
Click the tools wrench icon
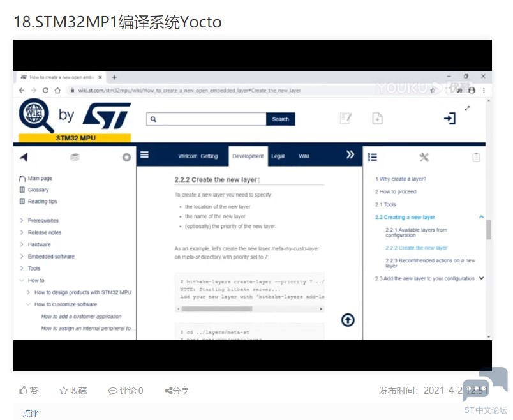point(424,158)
